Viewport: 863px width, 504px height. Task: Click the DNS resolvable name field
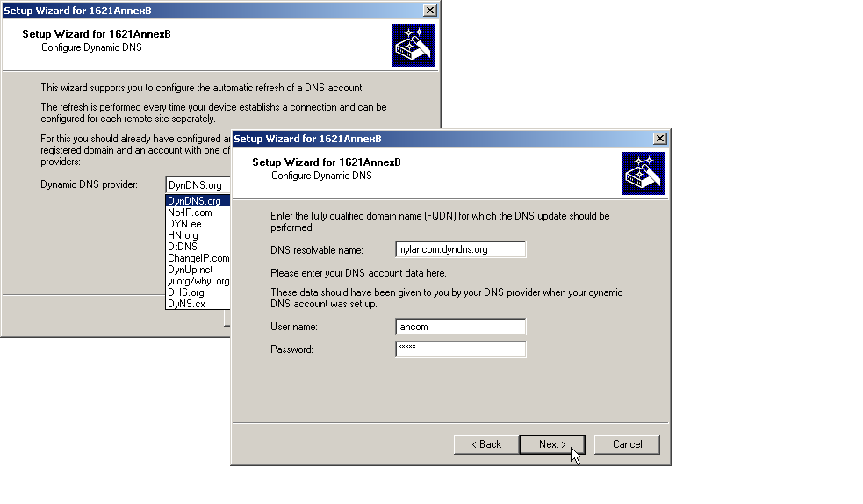[460, 249]
